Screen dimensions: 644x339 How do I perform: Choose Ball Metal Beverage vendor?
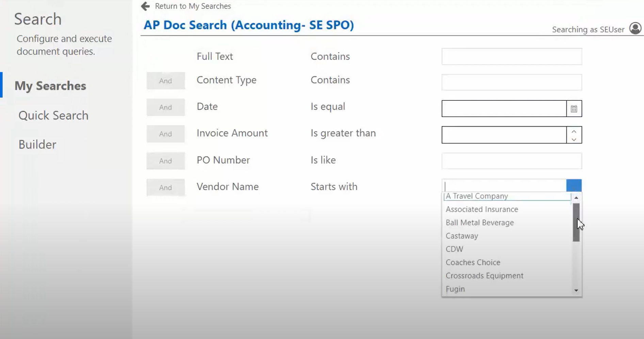click(x=480, y=223)
